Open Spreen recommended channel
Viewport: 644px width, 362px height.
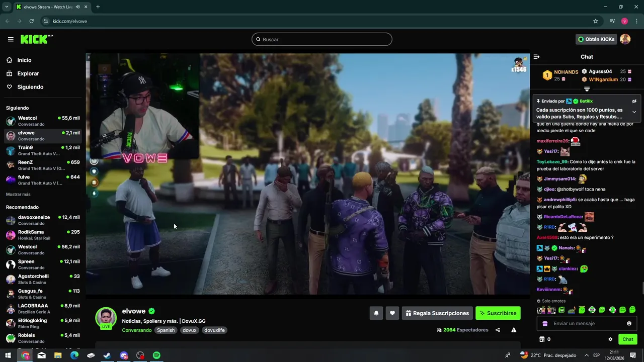click(43, 264)
